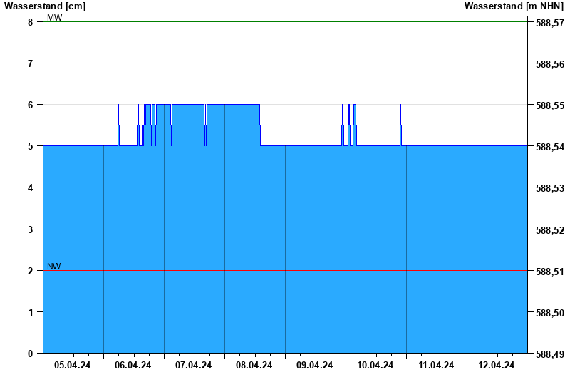
Task: Click the left axis value 6
Action: coord(30,105)
